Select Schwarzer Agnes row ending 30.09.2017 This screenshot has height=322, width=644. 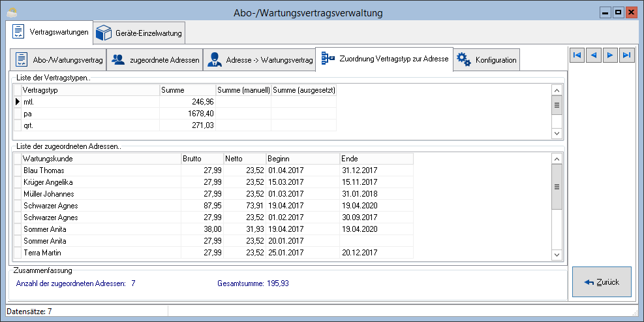click(213, 217)
